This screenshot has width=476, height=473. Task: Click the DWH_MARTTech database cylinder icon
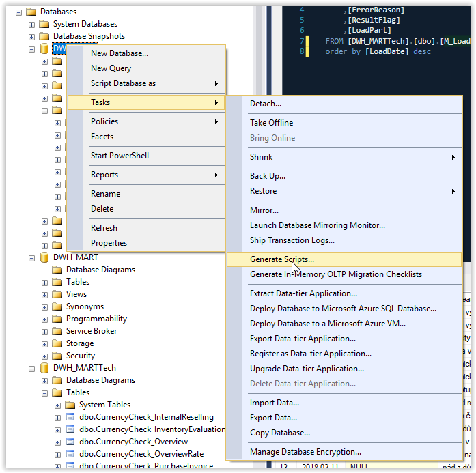click(44, 368)
